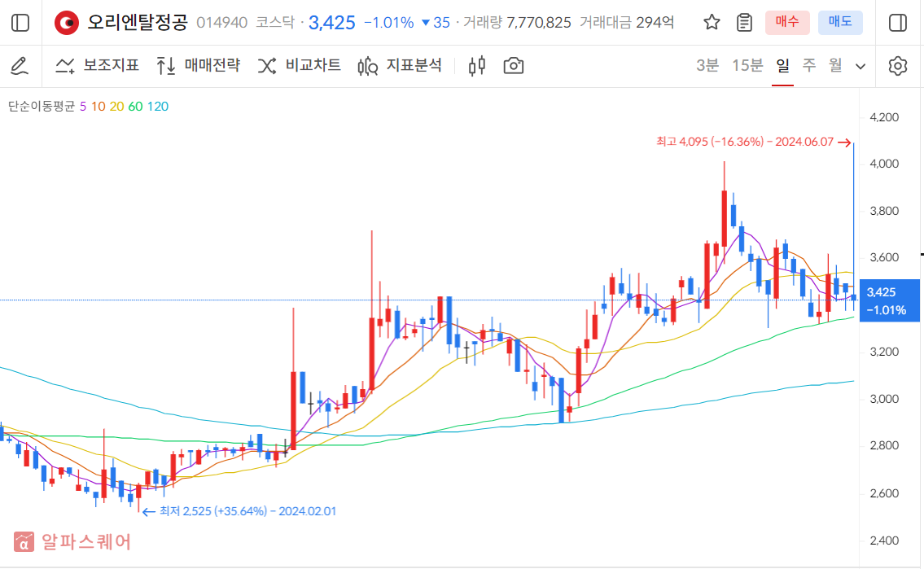Click the blue 매도 sell button

pos(840,22)
